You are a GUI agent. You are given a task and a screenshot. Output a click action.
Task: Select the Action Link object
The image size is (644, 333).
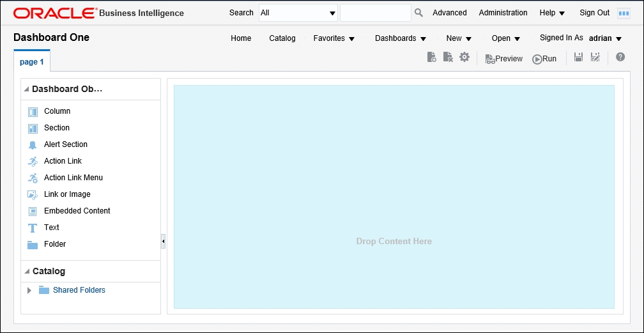coord(55,161)
